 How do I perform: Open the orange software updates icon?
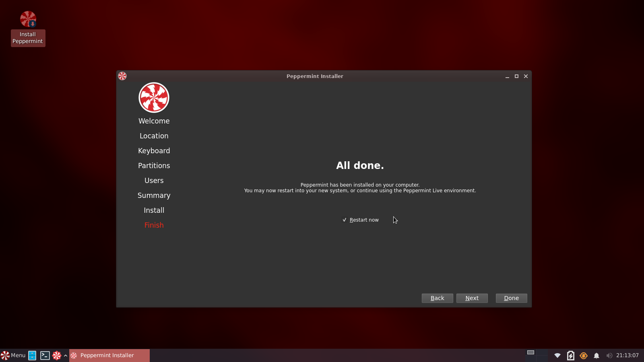tap(584, 355)
